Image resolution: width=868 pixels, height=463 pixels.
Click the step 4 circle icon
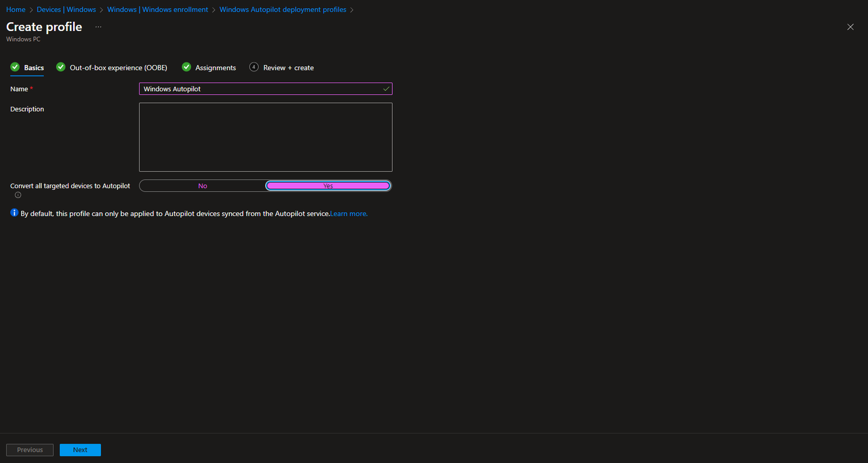click(254, 67)
